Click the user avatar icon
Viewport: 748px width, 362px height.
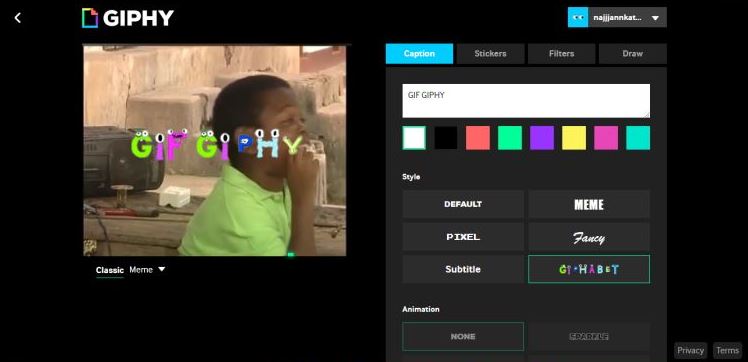point(578,18)
